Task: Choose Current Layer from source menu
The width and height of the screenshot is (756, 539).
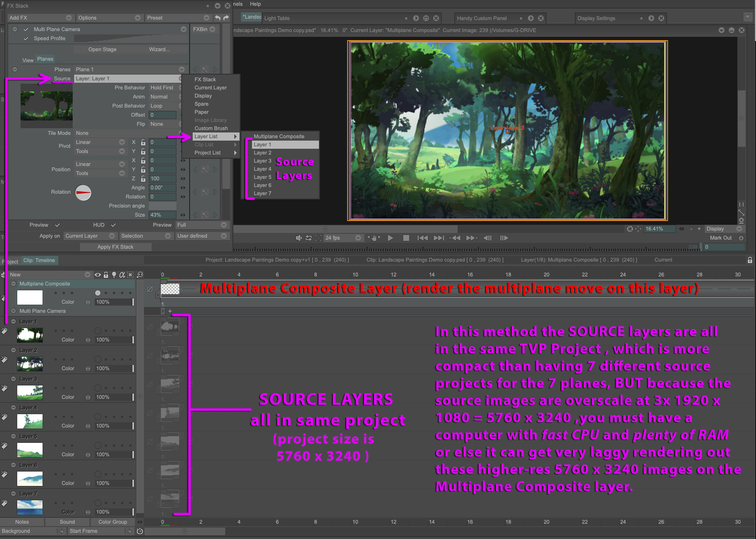Action: tap(211, 88)
